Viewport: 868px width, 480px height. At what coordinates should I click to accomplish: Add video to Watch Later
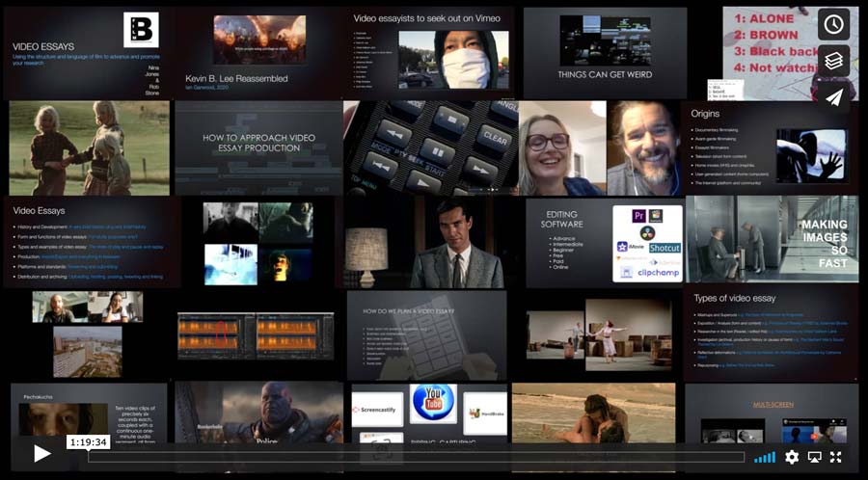click(x=833, y=24)
